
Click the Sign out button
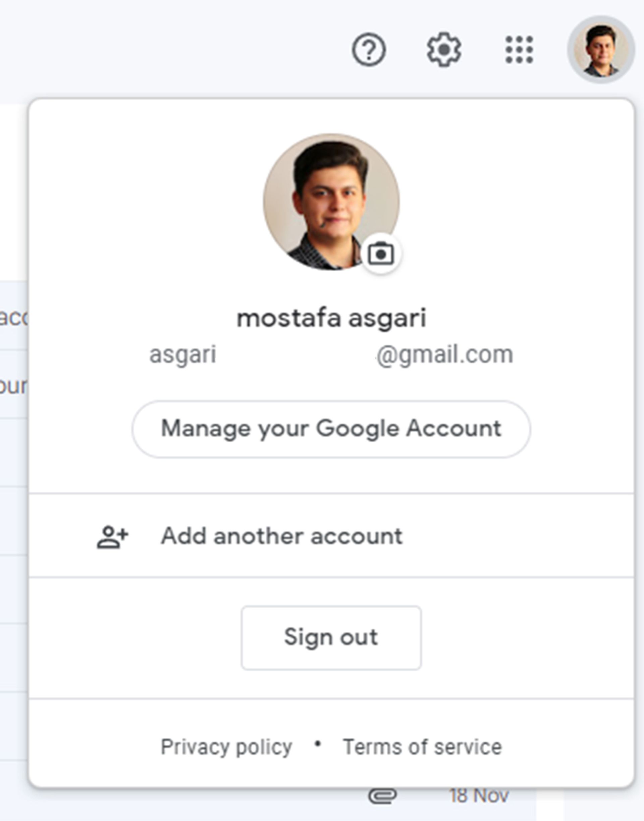331,638
